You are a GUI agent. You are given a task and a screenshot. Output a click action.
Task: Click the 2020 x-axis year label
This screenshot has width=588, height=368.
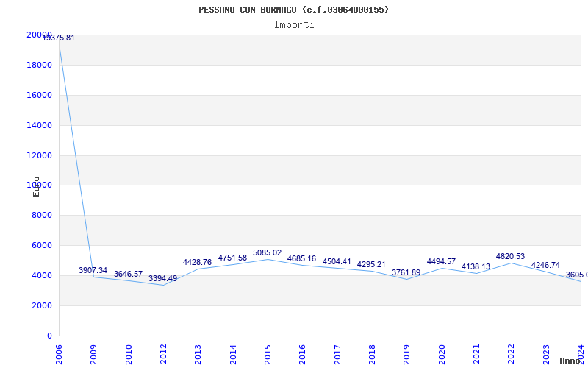442,354
